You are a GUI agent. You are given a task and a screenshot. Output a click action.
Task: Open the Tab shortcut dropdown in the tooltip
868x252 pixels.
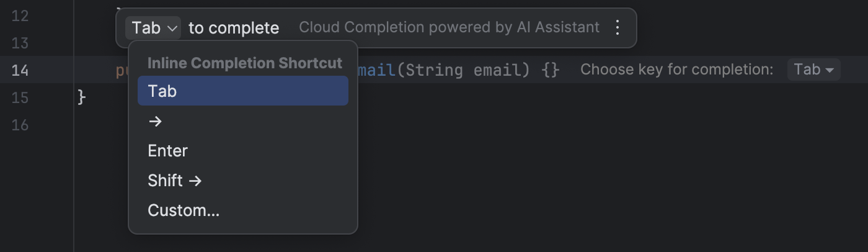(154, 28)
